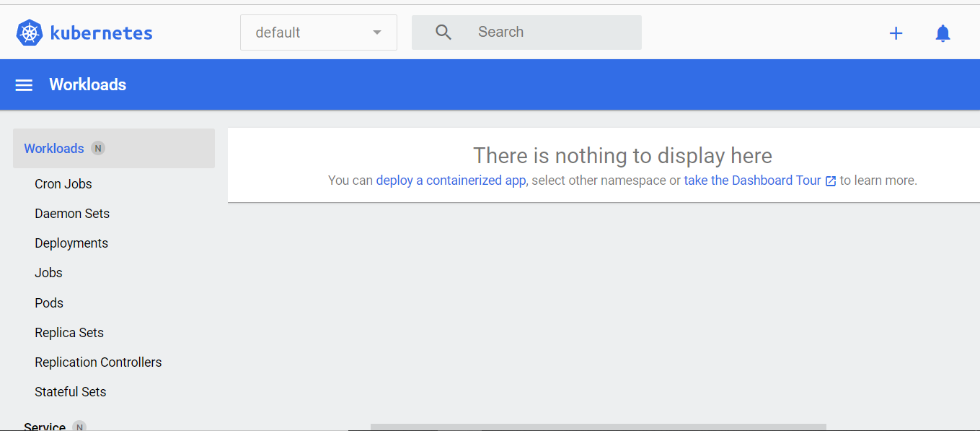Open the Pods list

[49, 303]
